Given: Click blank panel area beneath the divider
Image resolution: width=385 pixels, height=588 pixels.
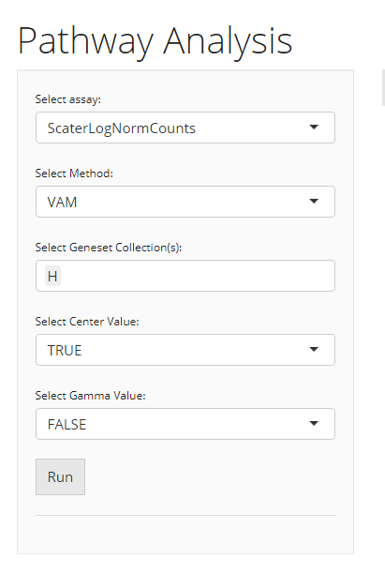Looking at the screenshot, I should coord(185,535).
